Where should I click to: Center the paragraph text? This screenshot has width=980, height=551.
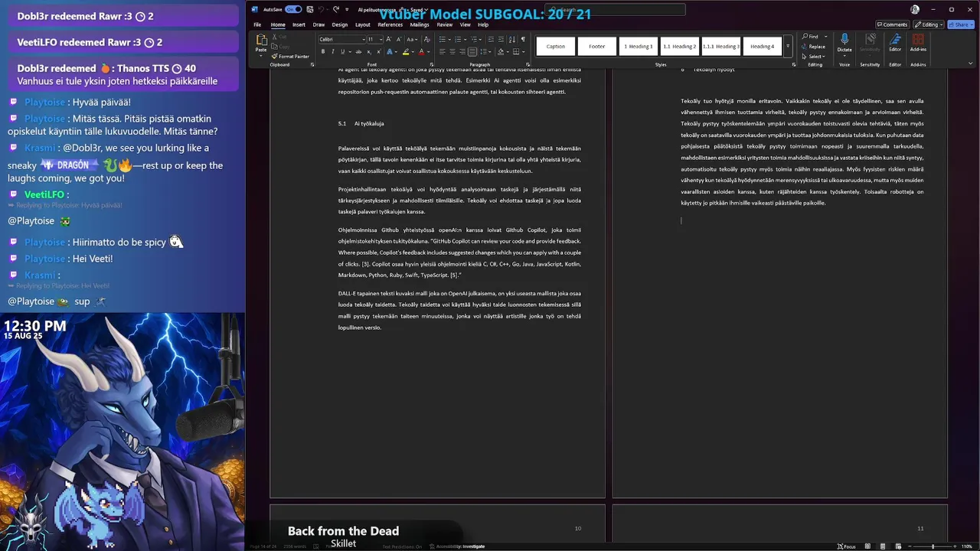[x=452, y=51]
